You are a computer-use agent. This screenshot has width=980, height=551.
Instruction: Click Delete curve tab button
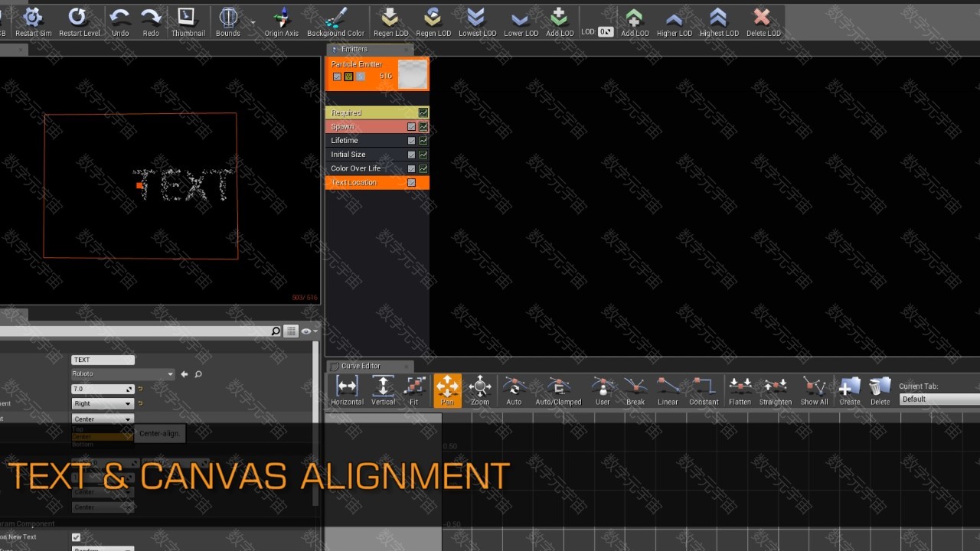click(x=880, y=391)
